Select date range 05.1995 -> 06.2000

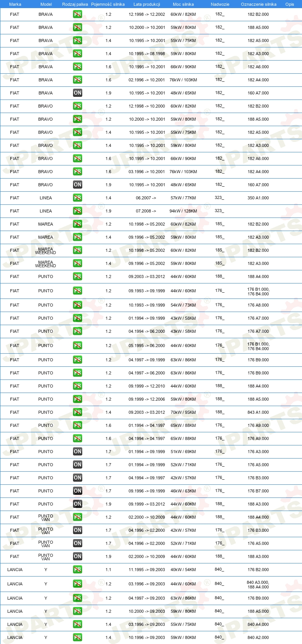(x=147, y=346)
